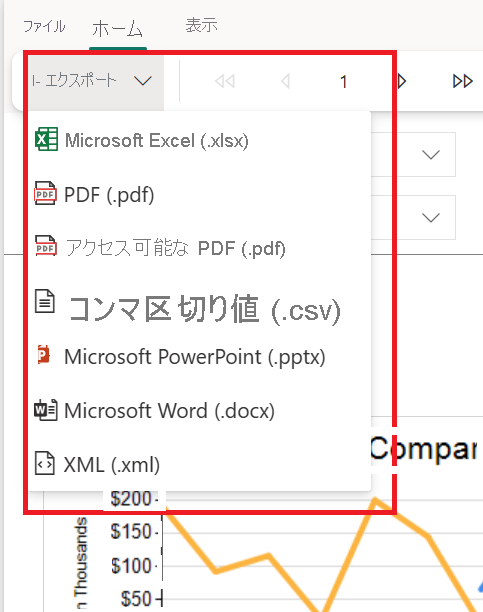Click the XML code file icon
The width and height of the screenshot is (483, 612).
click(45, 463)
